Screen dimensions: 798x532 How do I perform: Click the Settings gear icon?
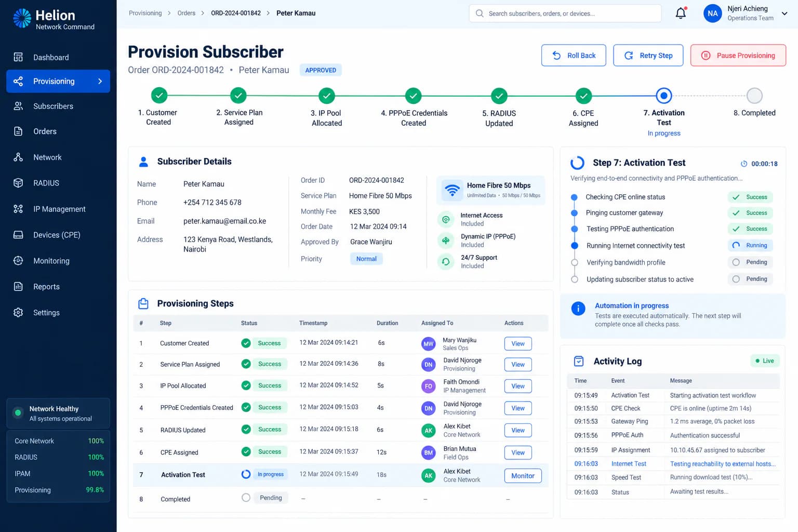(x=18, y=312)
